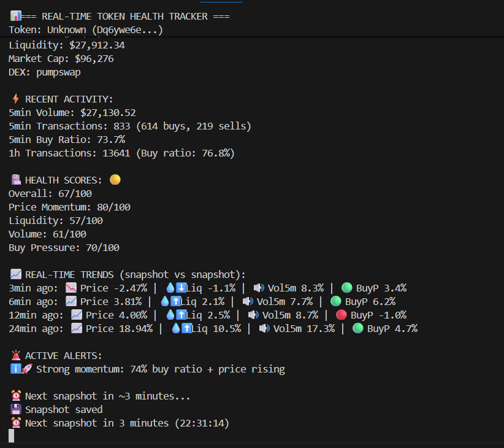Click the red circle before BuyP -1.0%
The image size is (504, 448).
coord(342,315)
